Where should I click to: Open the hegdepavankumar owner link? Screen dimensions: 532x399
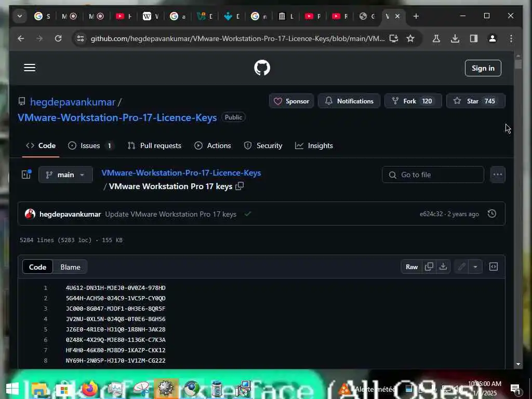pyautogui.click(x=73, y=102)
